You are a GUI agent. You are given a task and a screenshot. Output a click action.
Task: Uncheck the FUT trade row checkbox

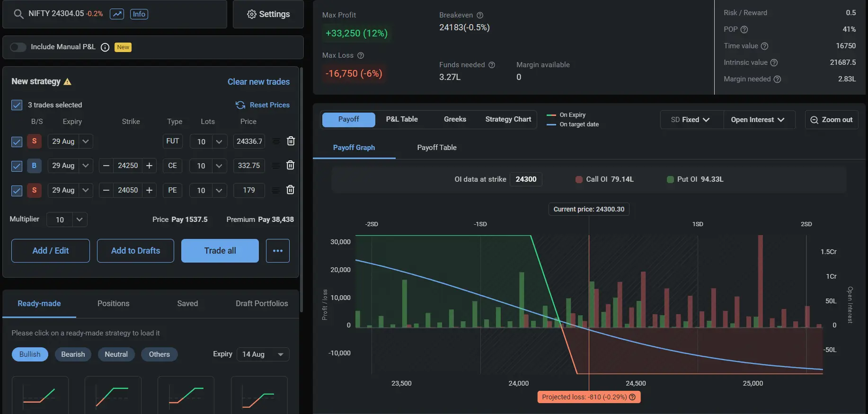pyautogui.click(x=17, y=141)
